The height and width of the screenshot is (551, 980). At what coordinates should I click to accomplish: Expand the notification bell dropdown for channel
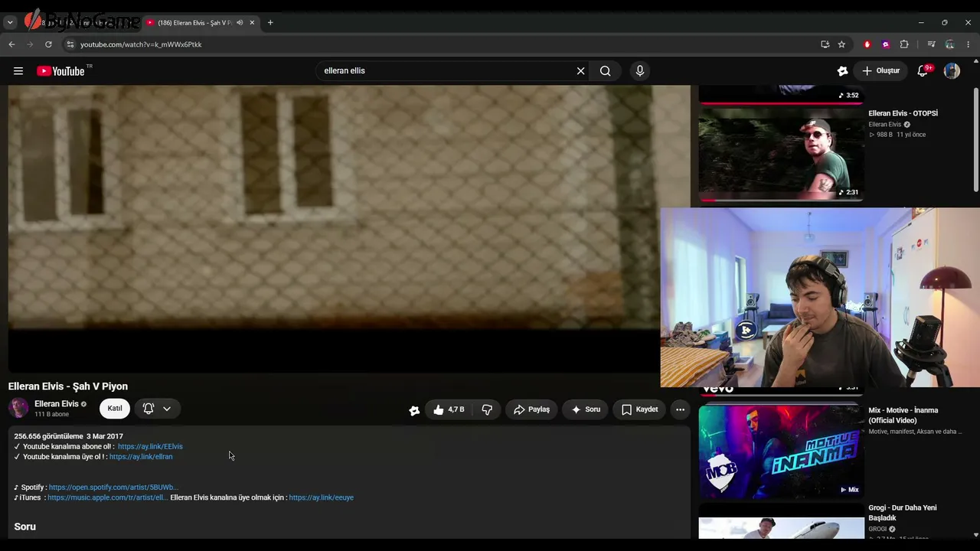[x=166, y=409]
